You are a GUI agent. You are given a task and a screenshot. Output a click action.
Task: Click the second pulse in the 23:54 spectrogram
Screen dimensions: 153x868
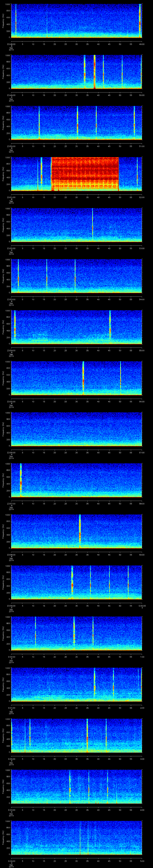[110, 327]
